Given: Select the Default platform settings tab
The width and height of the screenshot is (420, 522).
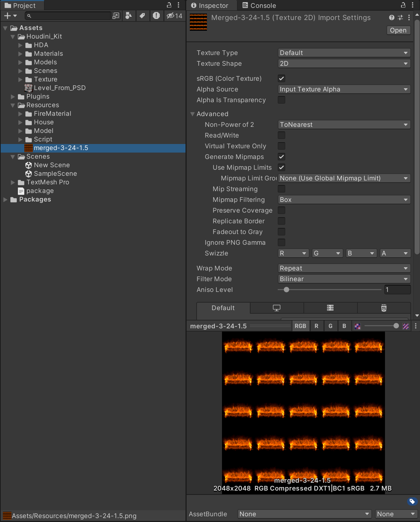Looking at the screenshot, I should pyautogui.click(x=223, y=308).
